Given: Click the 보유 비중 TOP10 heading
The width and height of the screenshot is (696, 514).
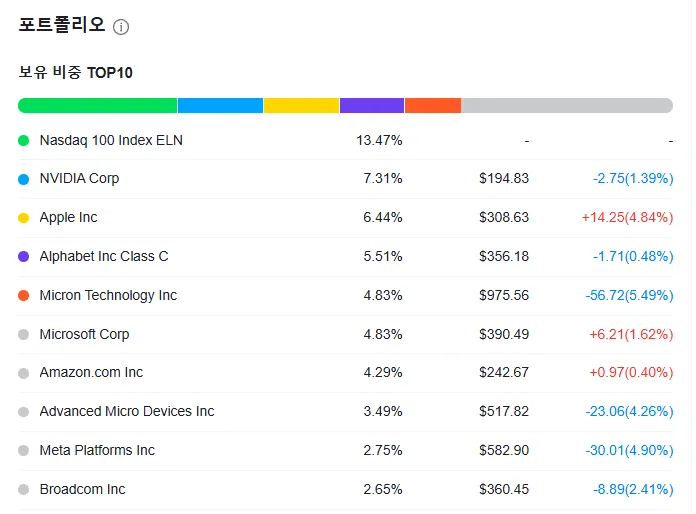Looking at the screenshot, I should [75, 72].
